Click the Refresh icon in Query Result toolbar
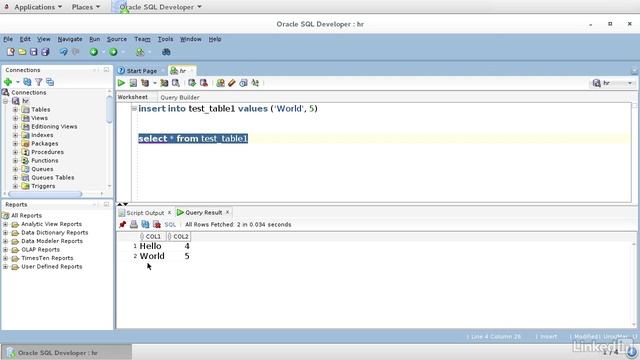The width and height of the screenshot is (640, 360). tap(145, 224)
